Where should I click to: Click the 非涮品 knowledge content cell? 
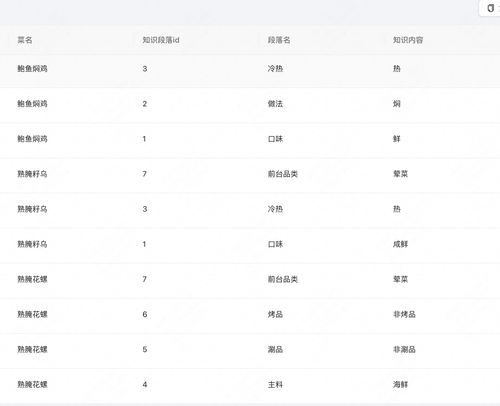point(404,349)
